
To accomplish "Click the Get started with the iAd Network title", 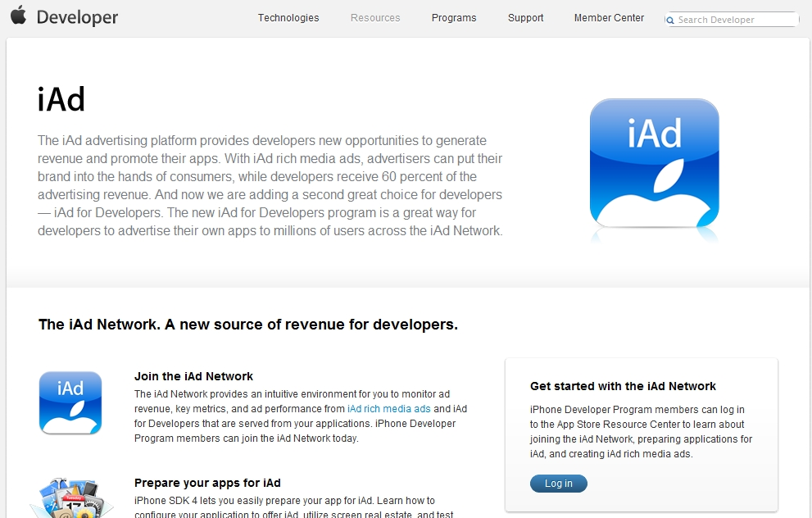I will pyautogui.click(x=623, y=386).
